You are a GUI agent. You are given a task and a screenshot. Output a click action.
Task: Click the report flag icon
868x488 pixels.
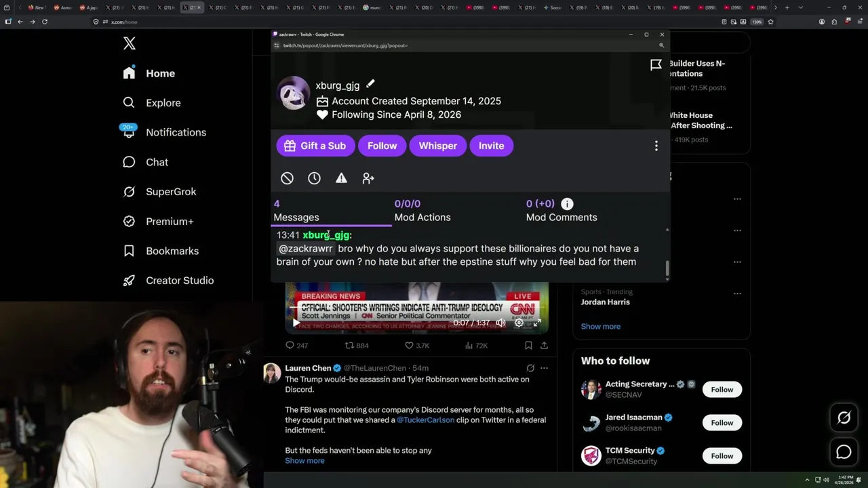[656, 65]
